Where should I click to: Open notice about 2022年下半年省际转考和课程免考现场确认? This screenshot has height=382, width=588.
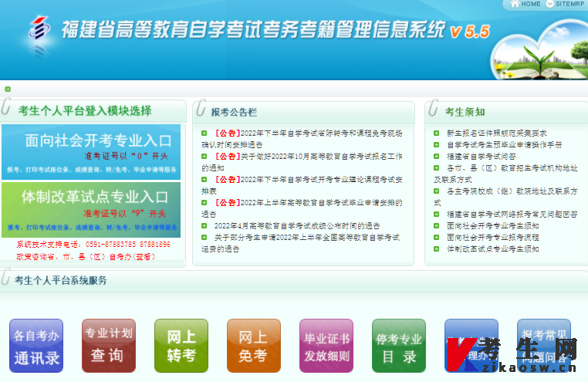point(302,139)
